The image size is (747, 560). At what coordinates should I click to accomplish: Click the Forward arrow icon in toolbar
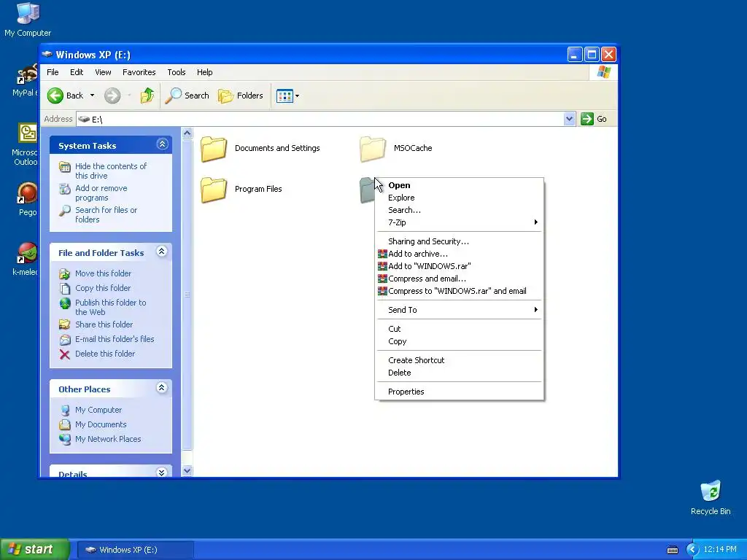pyautogui.click(x=112, y=96)
